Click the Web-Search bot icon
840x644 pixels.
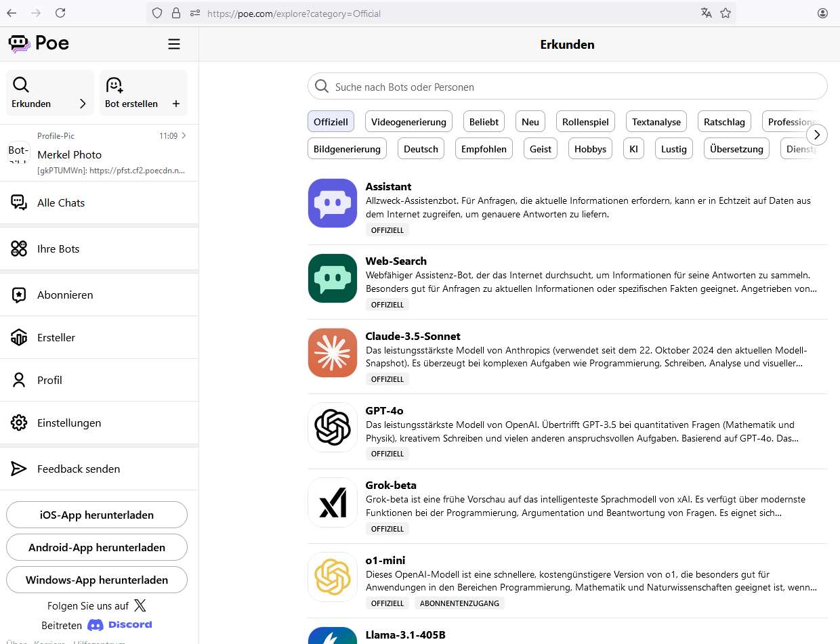pyautogui.click(x=332, y=278)
